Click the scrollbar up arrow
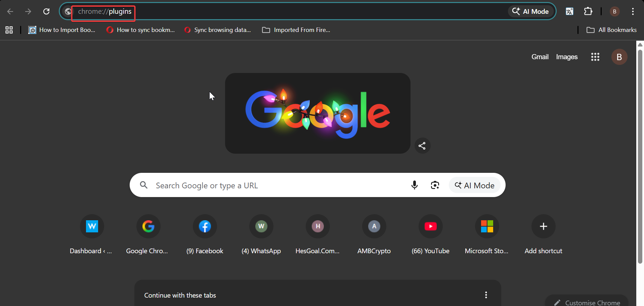This screenshot has width=644, height=306. click(640, 45)
